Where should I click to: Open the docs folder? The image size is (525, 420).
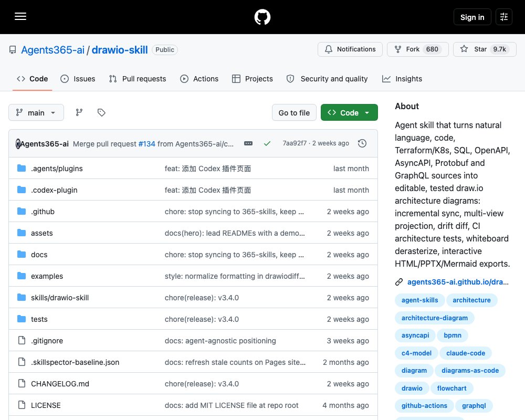click(x=39, y=255)
